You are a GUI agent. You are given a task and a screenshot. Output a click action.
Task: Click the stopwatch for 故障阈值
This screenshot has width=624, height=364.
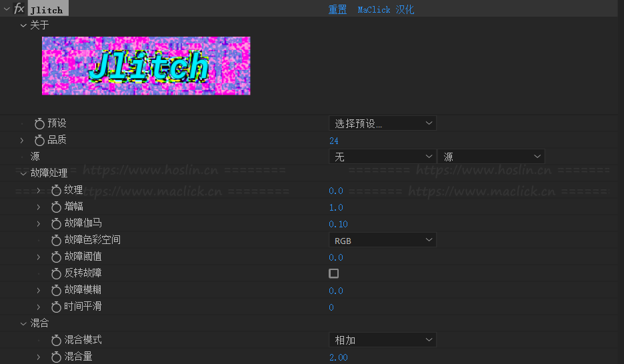point(56,257)
